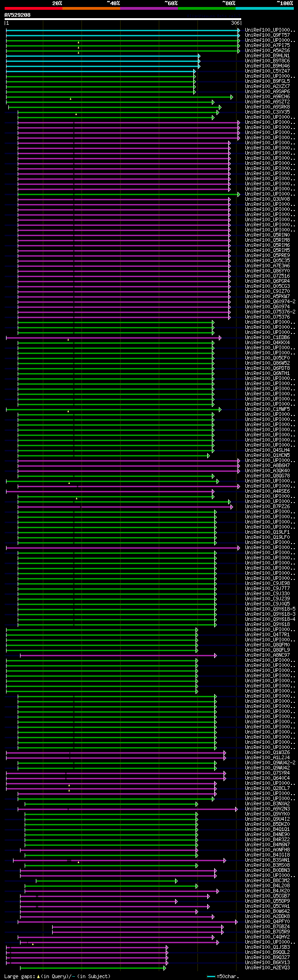Select label UniRef100_C5YZ47
Viewport: 298px width, 980px height.
267,71
